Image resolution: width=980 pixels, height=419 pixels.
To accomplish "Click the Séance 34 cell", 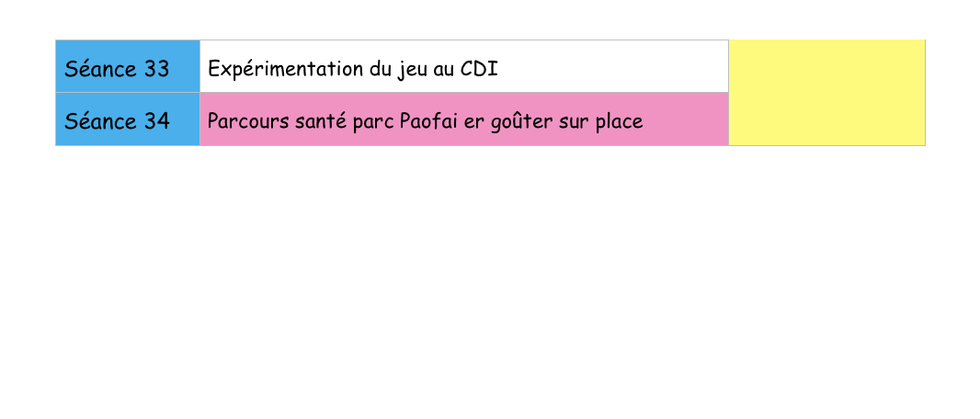I will [127, 120].
